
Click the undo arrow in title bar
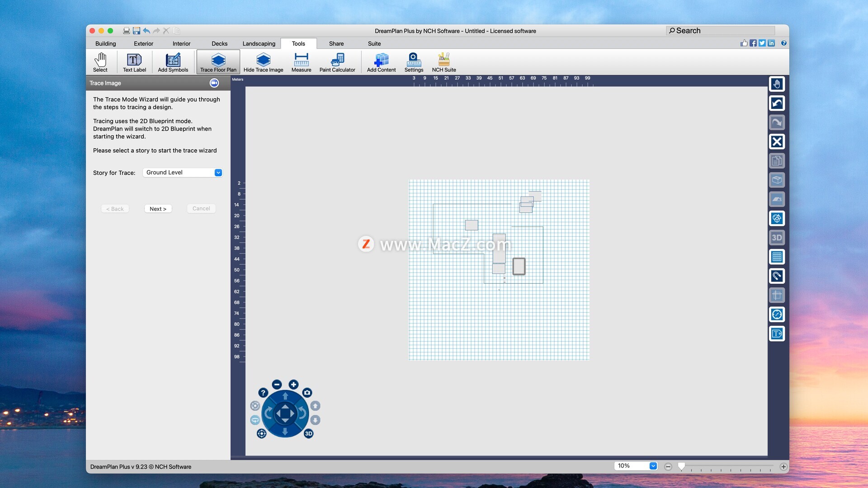[x=146, y=31]
